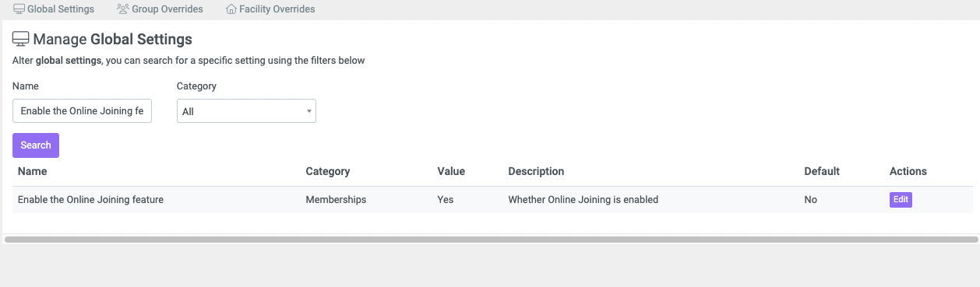The height and width of the screenshot is (287, 980).
Task: Click the No default value cell
Action: coord(810,200)
